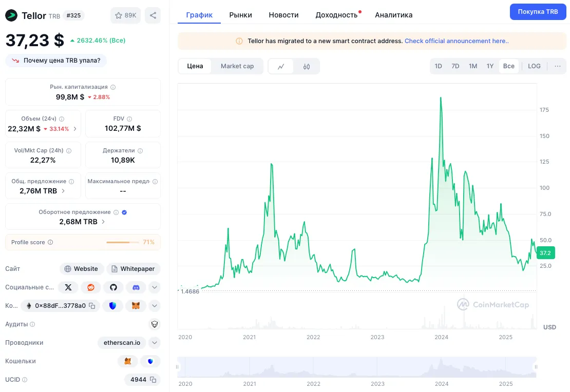Image resolution: width=570 pixels, height=392 pixels.
Task: Switch chart to candlestick view
Action: click(x=307, y=67)
